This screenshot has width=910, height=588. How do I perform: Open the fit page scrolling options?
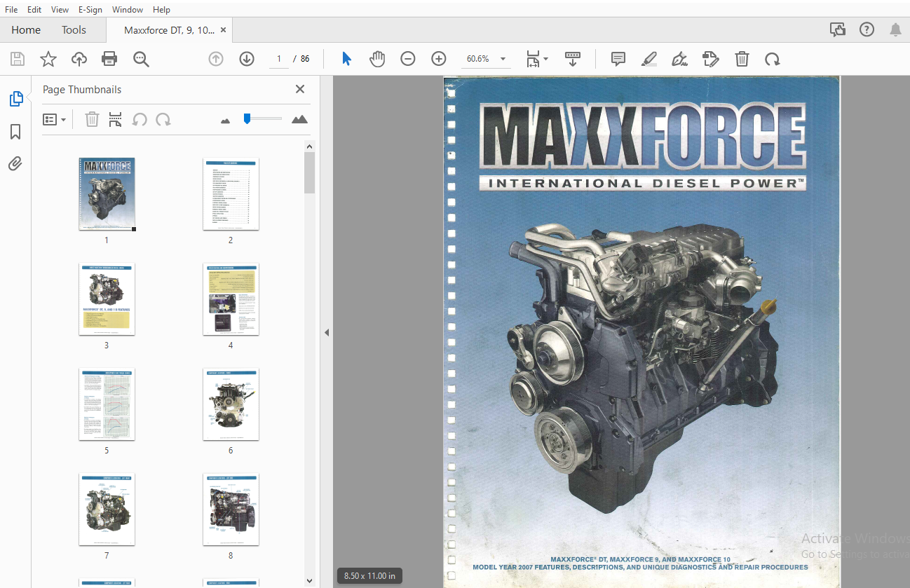pos(537,59)
